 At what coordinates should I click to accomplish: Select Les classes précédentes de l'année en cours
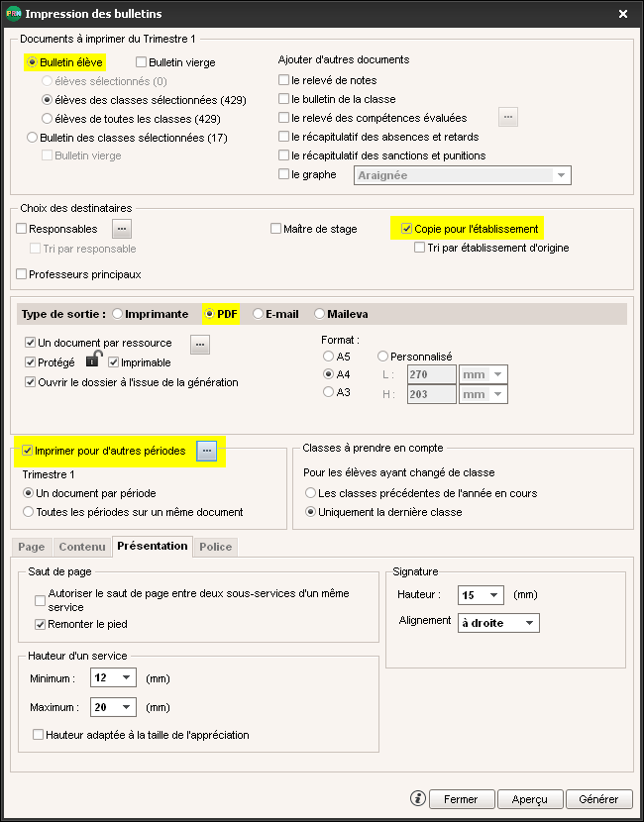[x=421, y=493]
